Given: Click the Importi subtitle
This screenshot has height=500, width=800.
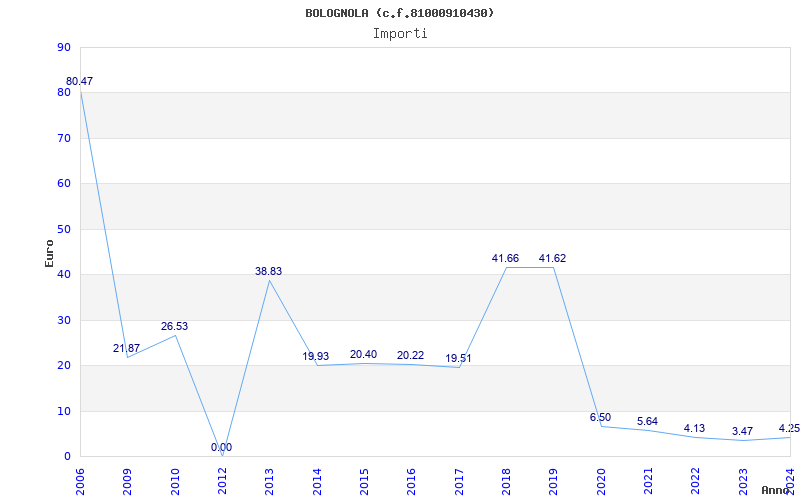Looking at the screenshot, I should click(x=400, y=34).
